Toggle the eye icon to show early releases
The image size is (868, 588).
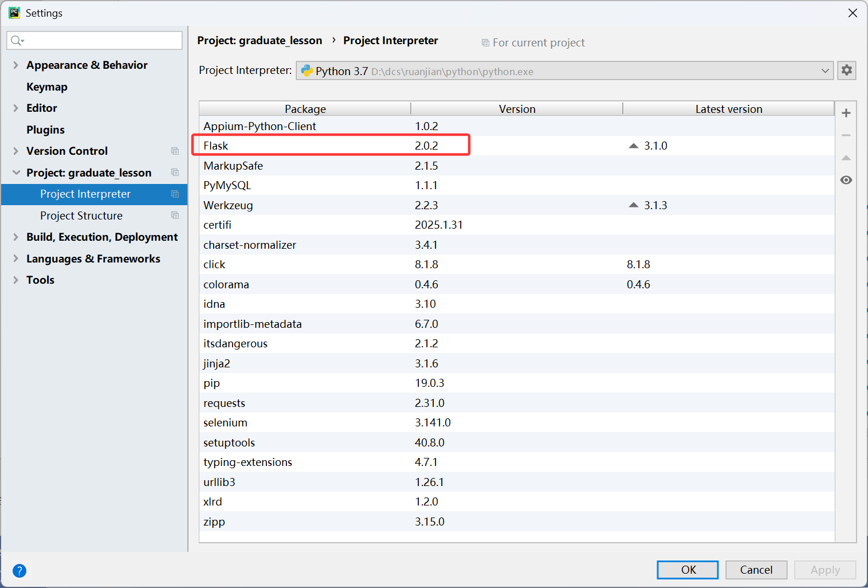846,180
